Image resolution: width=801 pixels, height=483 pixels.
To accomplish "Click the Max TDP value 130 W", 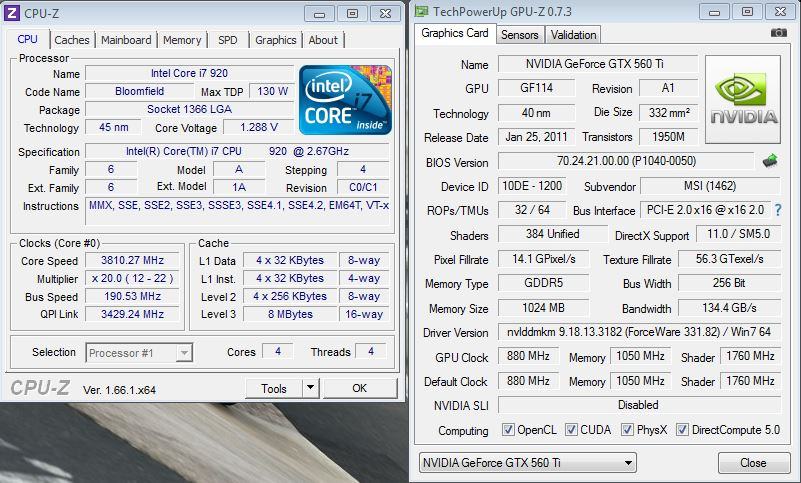I will [x=272, y=91].
